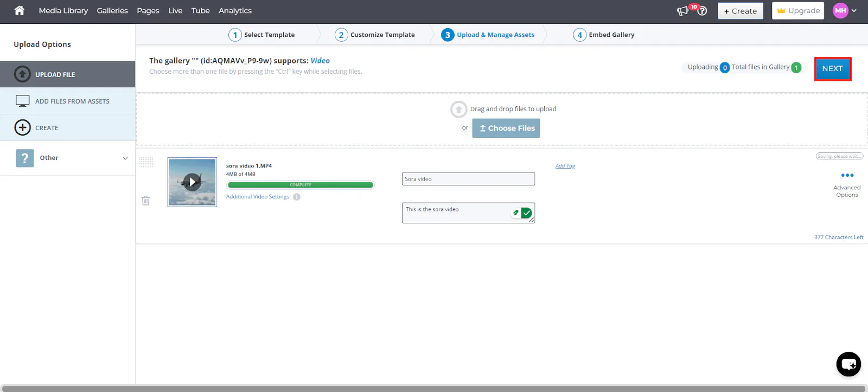The width and height of the screenshot is (868, 392).
Task: Expand the user account dropdown arrow
Action: (x=854, y=10)
